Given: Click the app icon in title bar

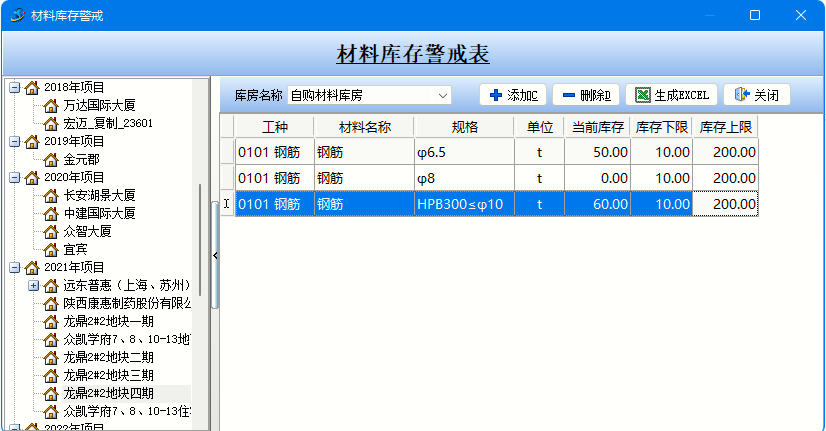Looking at the screenshot, I should (x=17, y=15).
